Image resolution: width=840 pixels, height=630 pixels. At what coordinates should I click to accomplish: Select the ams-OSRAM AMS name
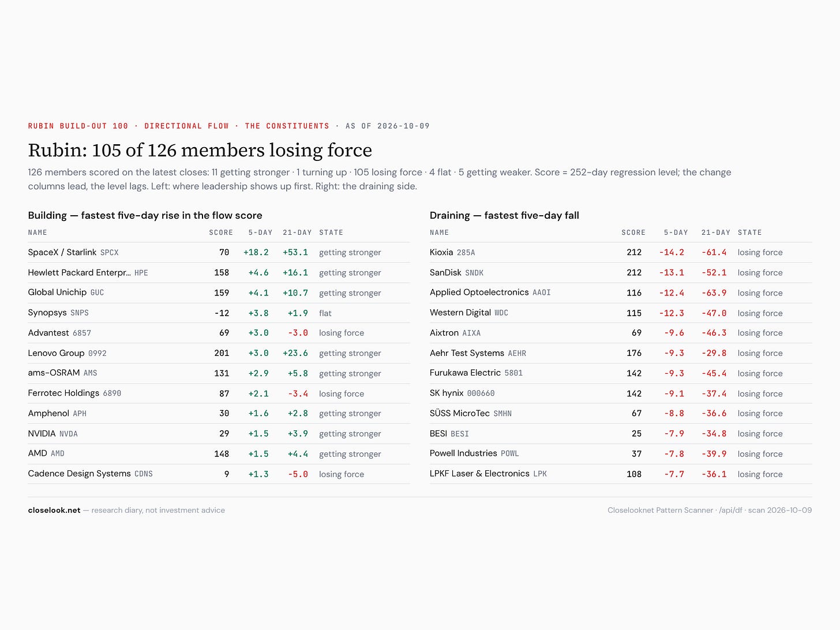point(62,373)
